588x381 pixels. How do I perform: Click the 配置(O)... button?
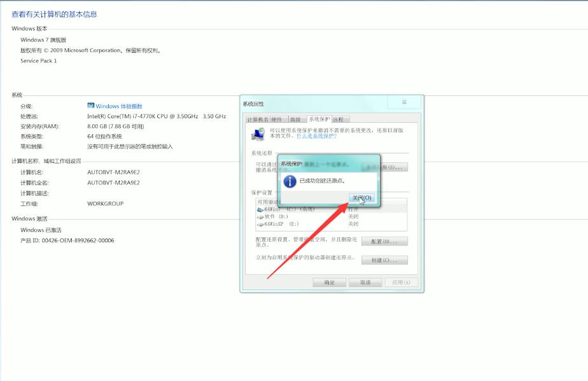tap(384, 242)
